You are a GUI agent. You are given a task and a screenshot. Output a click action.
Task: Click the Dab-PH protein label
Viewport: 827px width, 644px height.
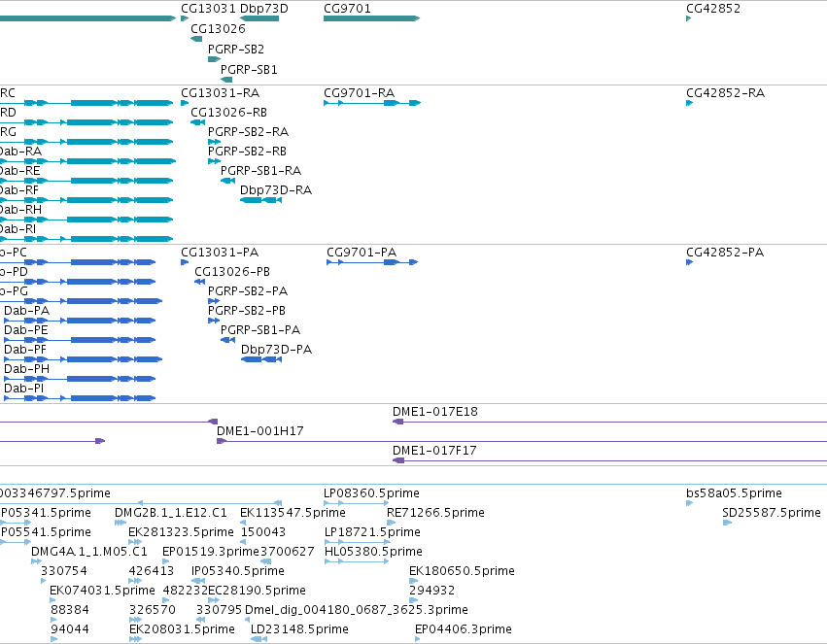(x=27, y=369)
